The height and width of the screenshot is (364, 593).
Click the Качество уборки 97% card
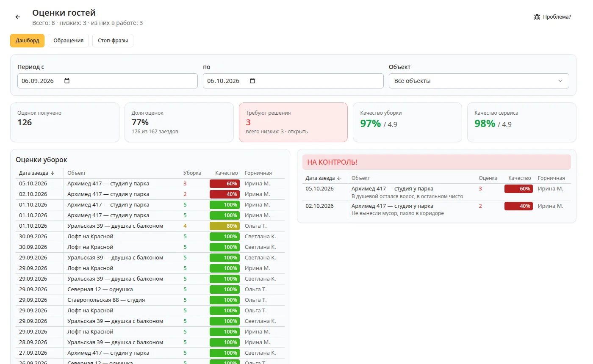coord(407,122)
